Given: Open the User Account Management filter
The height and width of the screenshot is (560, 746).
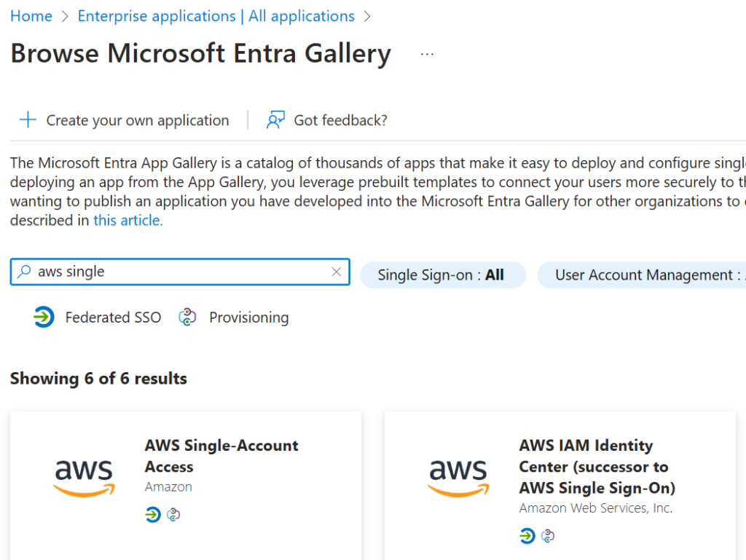Looking at the screenshot, I should (642, 275).
